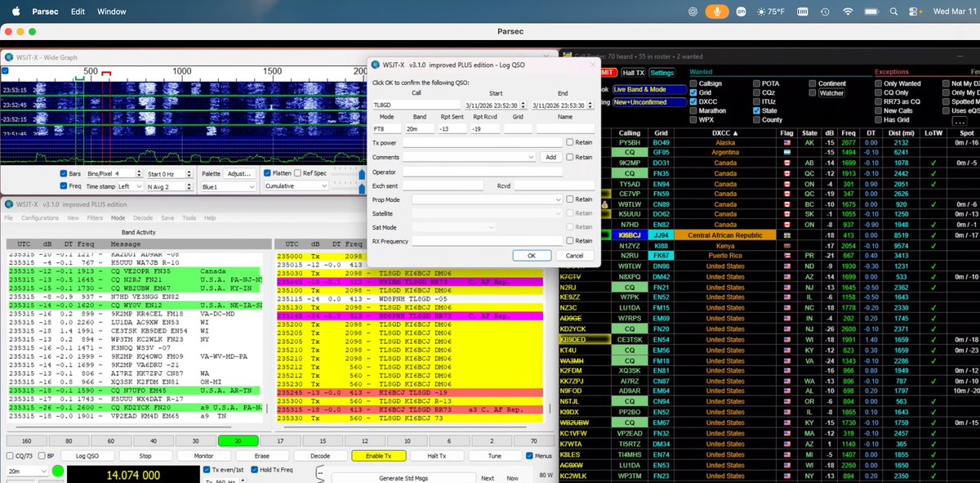Click the WSJT-X globe icon in Log QSO title

point(376,65)
